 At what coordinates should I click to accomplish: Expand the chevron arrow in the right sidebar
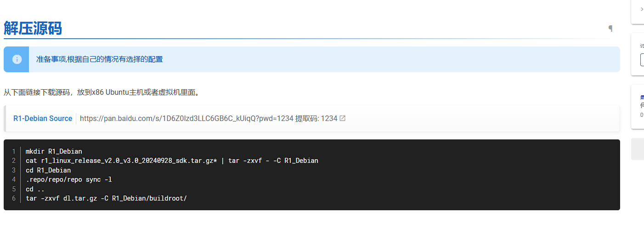[641, 9]
